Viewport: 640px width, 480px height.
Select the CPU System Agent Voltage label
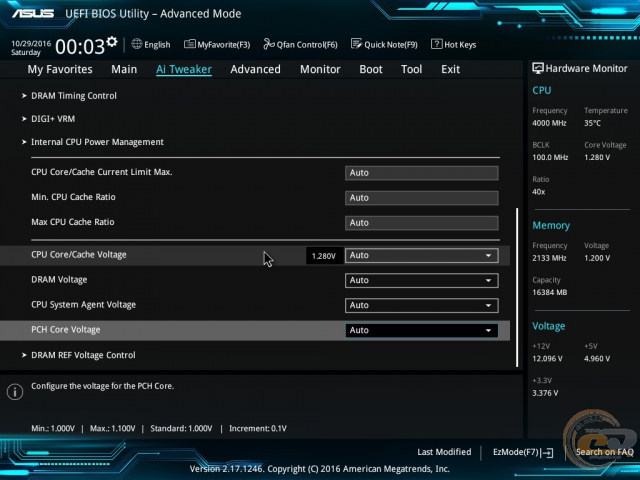84,305
